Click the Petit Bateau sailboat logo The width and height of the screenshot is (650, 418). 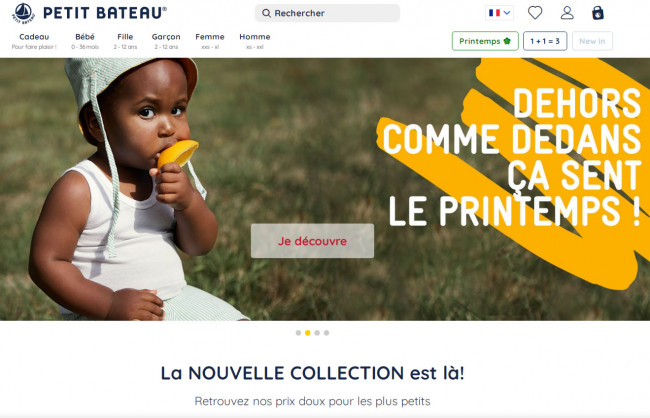point(23,13)
